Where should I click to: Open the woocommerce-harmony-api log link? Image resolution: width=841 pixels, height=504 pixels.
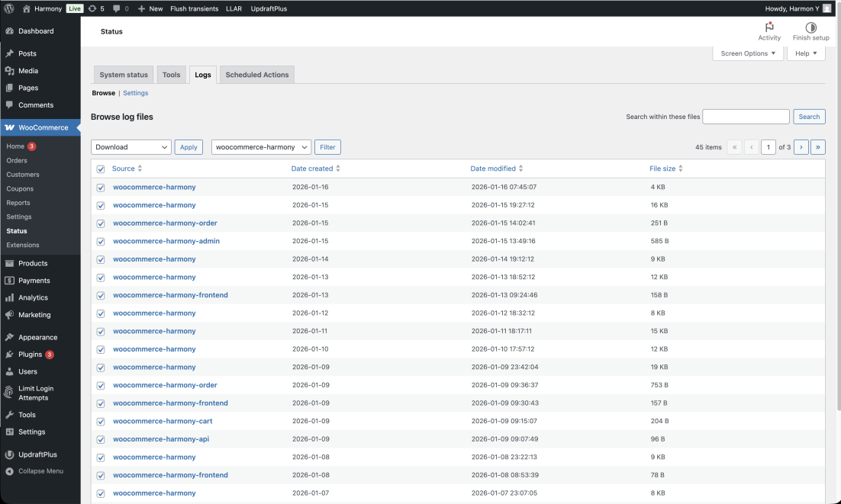tap(161, 439)
